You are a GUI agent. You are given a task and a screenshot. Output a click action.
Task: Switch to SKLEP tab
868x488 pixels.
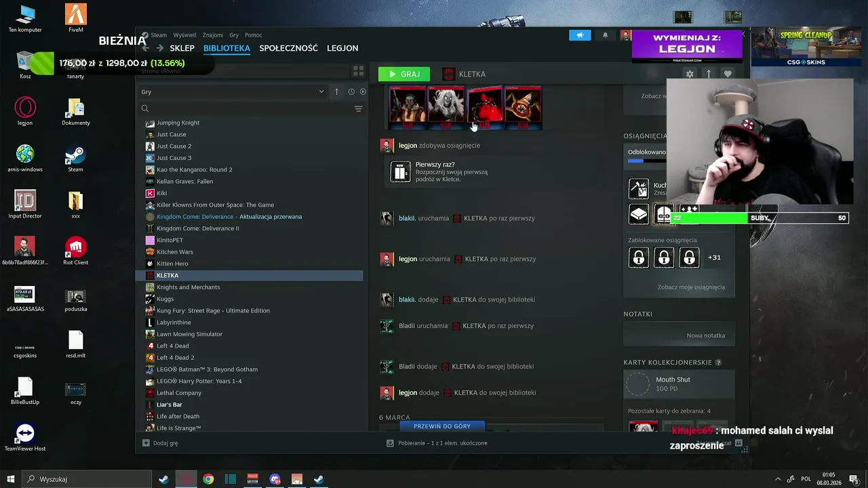coord(182,48)
